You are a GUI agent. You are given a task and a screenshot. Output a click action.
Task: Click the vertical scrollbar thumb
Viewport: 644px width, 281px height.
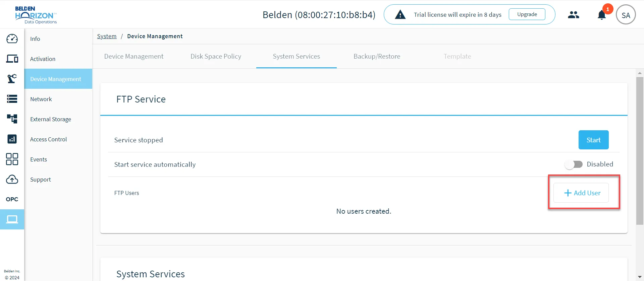pos(640,151)
